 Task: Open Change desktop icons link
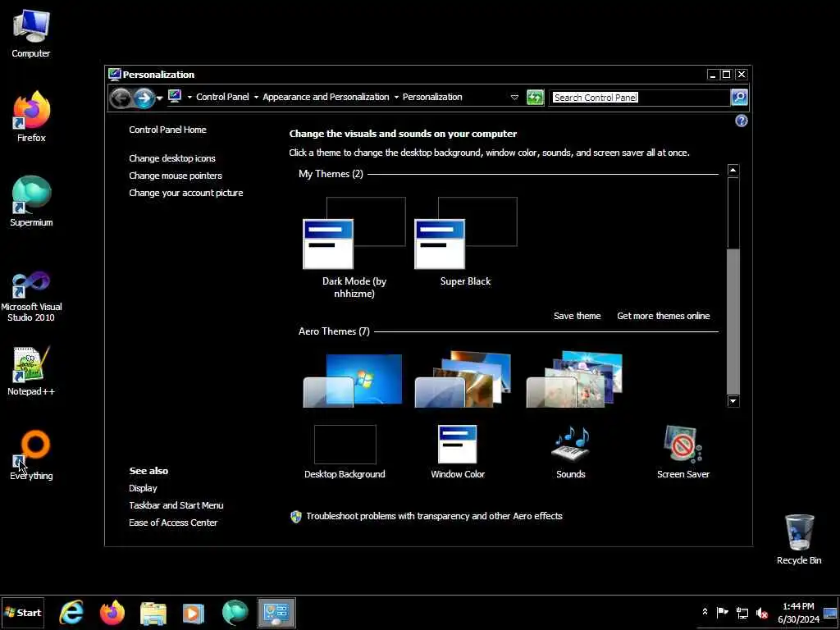[x=172, y=158]
